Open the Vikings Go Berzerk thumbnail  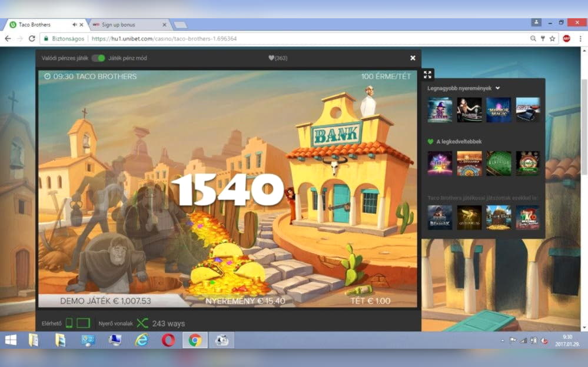click(440, 218)
